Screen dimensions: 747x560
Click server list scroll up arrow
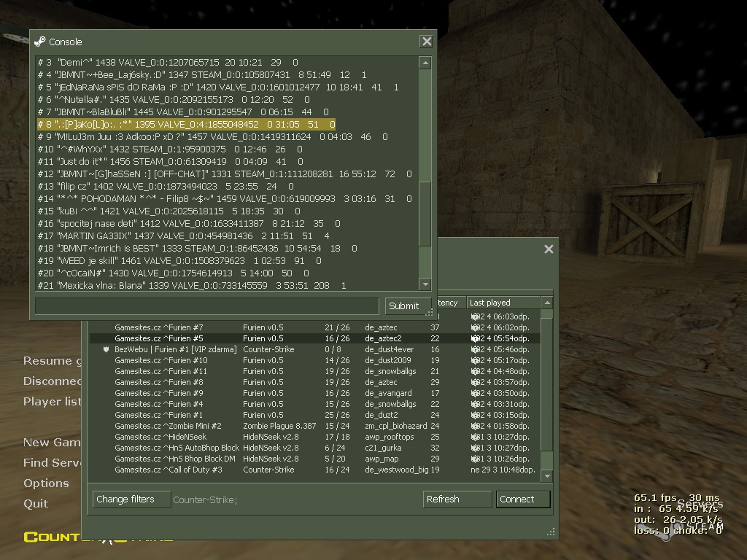coord(547,303)
